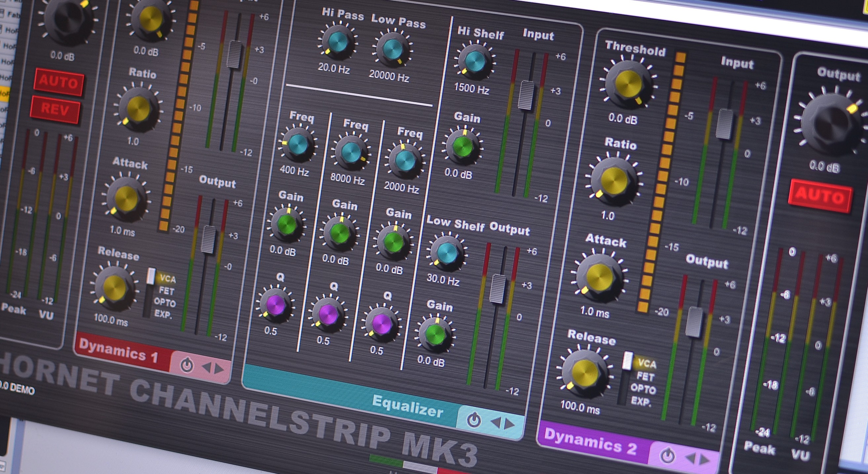Click the Gain knob under 8000 Hz
Viewport: 868px width, 474px height.
(340, 233)
